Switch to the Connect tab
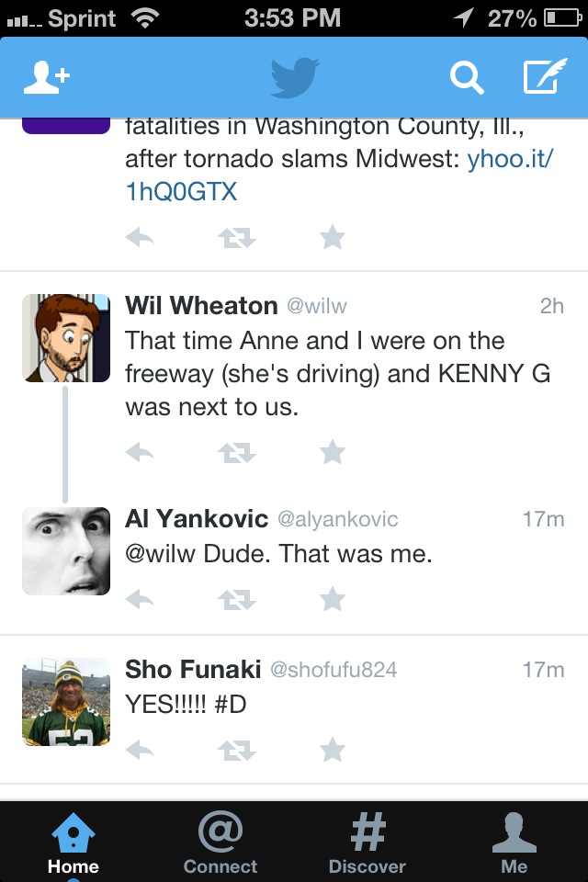Image resolution: width=588 pixels, height=882 pixels. pyautogui.click(x=220, y=842)
